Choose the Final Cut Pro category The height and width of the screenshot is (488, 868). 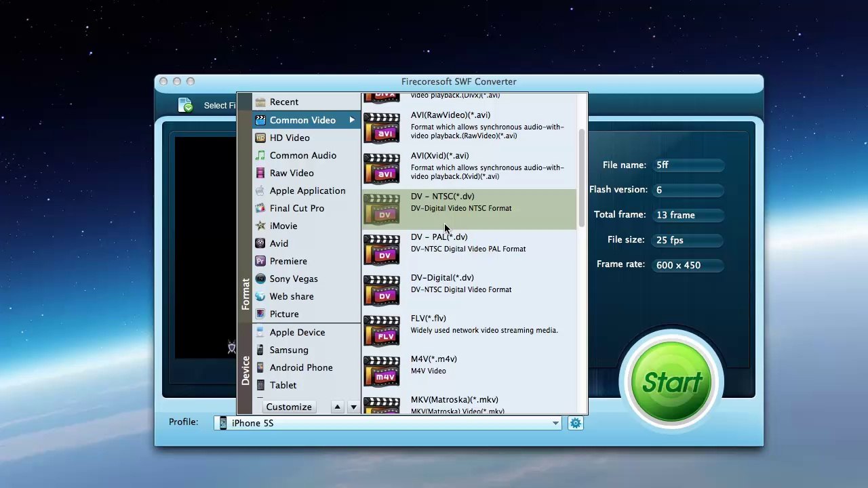[307, 208]
